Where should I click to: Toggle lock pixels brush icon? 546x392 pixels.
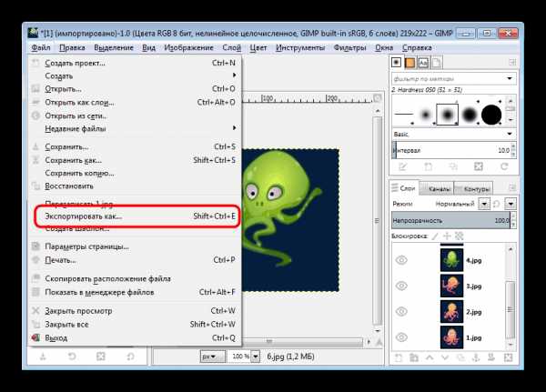coord(435,236)
